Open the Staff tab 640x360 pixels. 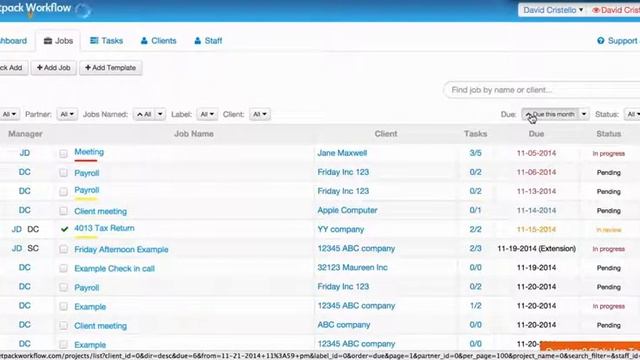click(x=208, y=41)
